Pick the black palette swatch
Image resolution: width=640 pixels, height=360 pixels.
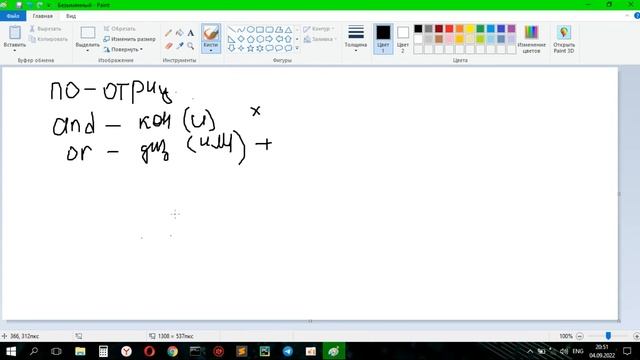coord(418,29)
